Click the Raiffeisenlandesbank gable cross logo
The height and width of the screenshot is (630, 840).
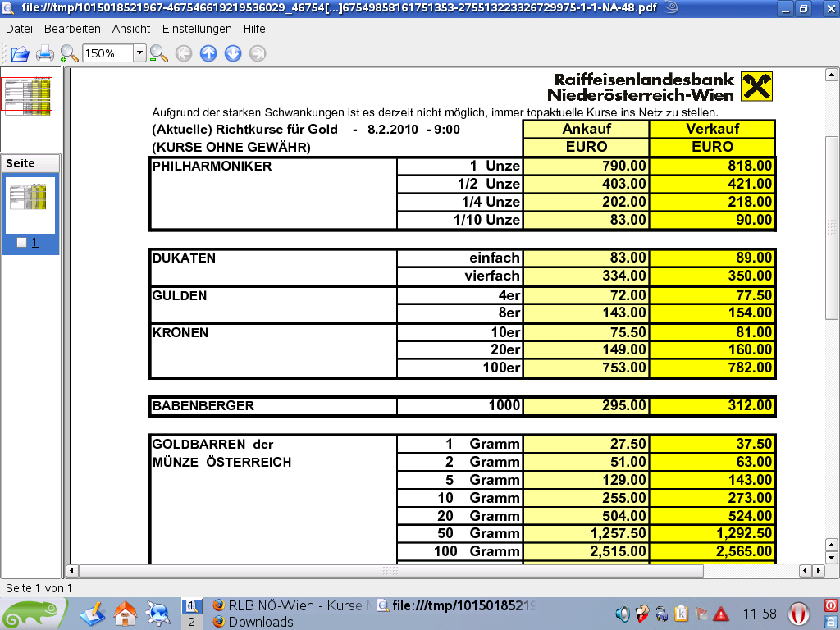pos(756,86)
